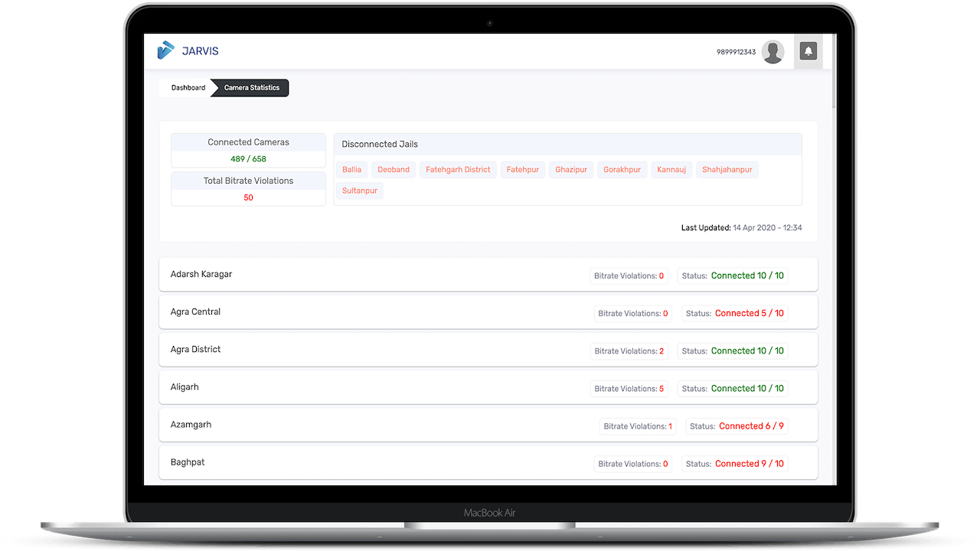
Task: Click the JARVIS logo icon
Action: tap(165, 51)
